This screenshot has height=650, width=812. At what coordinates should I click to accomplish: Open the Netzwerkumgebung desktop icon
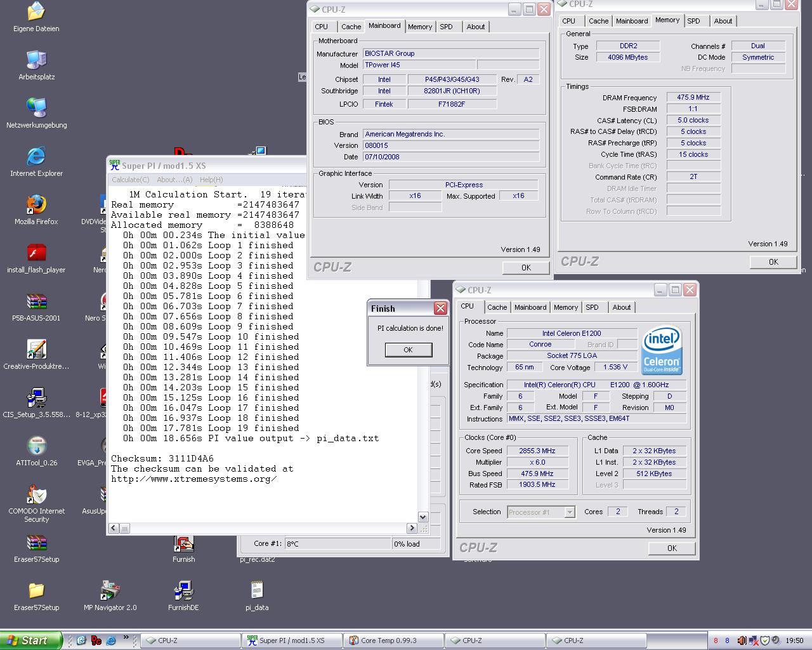(x=36, y=114)
